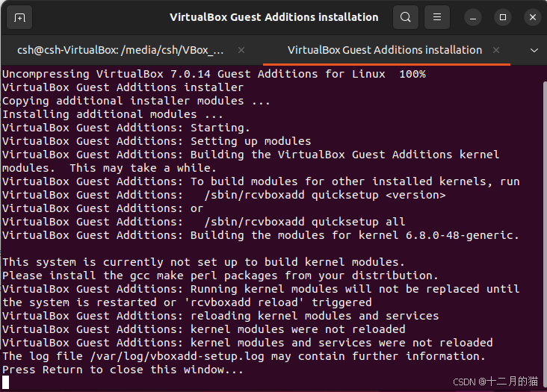
Task: Click the terminal vertical scrollbar
Action: click(545, 234)
